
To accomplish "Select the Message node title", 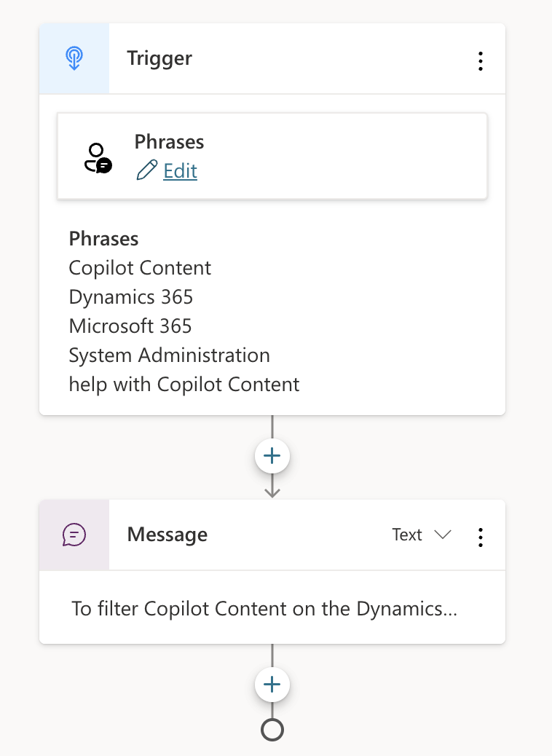I will pyautogui.click(x=167, y=535).
